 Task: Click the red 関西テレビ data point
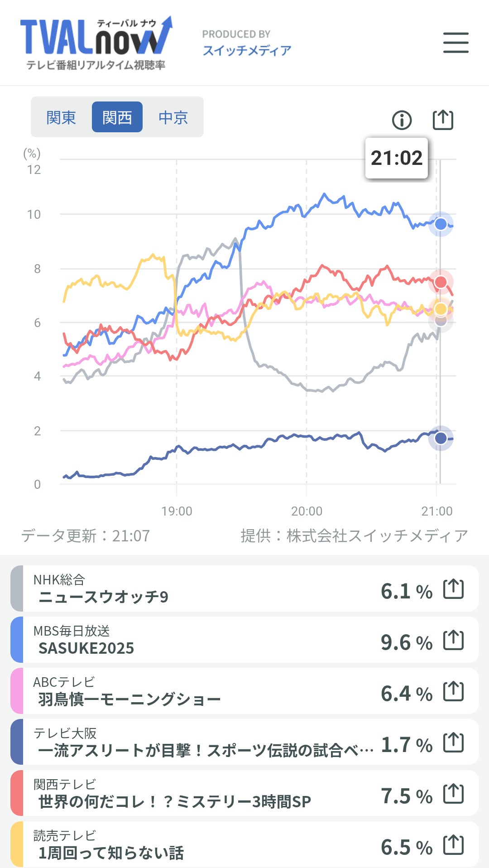coord(441,282)
